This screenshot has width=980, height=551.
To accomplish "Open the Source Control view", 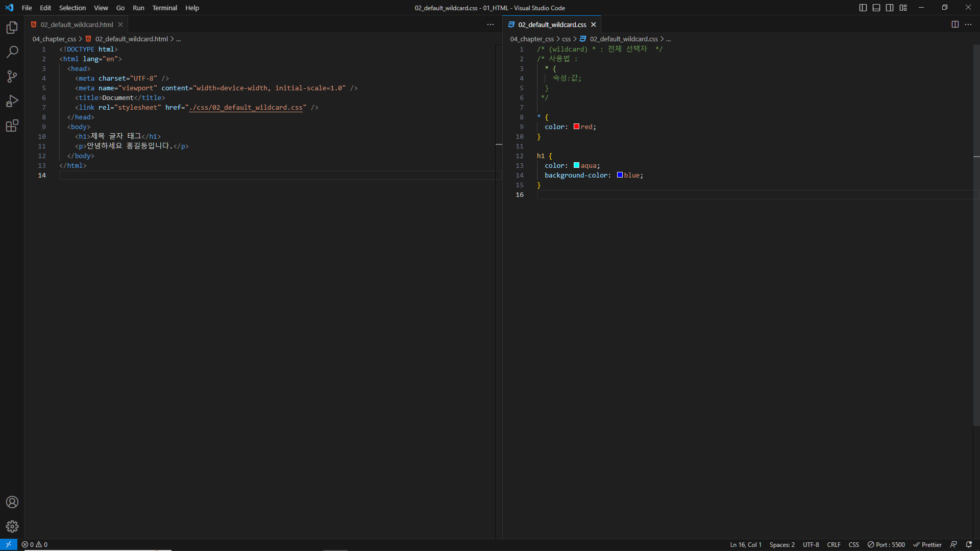I will tap(12, 77).
